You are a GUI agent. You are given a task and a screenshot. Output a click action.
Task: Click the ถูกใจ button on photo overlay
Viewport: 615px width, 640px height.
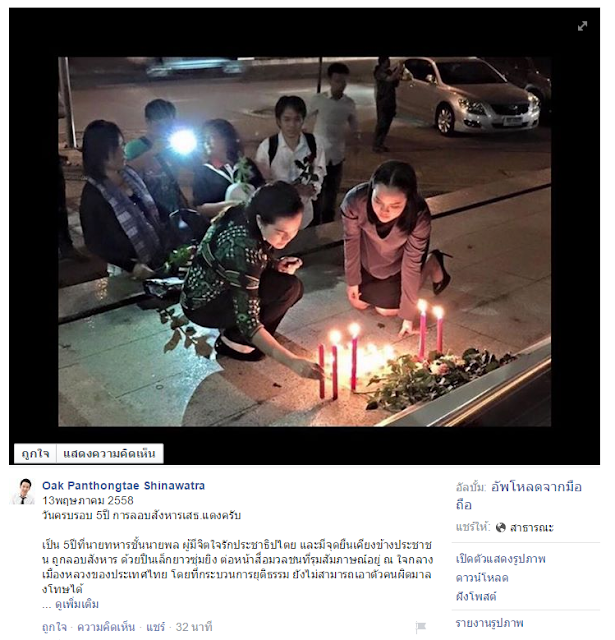click(x=36, y=453)
